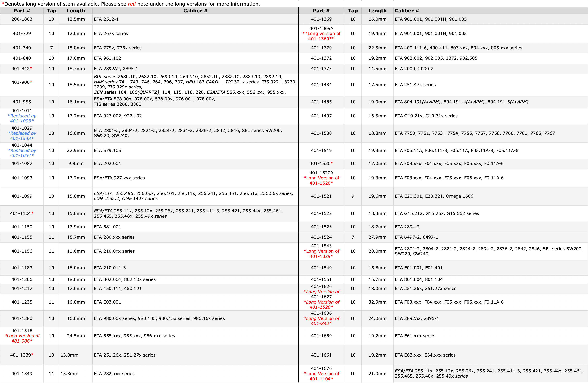Click the ETA E20.301 Omega 1666 caliber cell
The width and height of the screenshot is (588, 383).
click(x=490, y=196)
